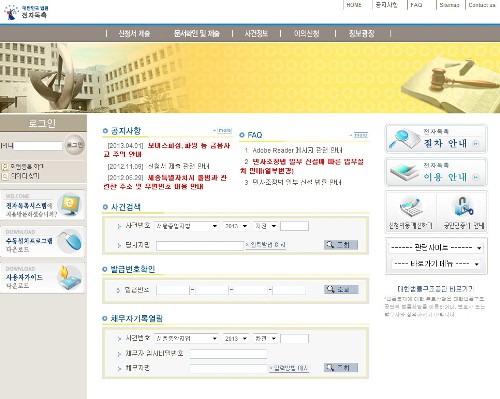500x399 pixels.
Task: Click second 발급번호 input field
Action: [x=211, y=290]
